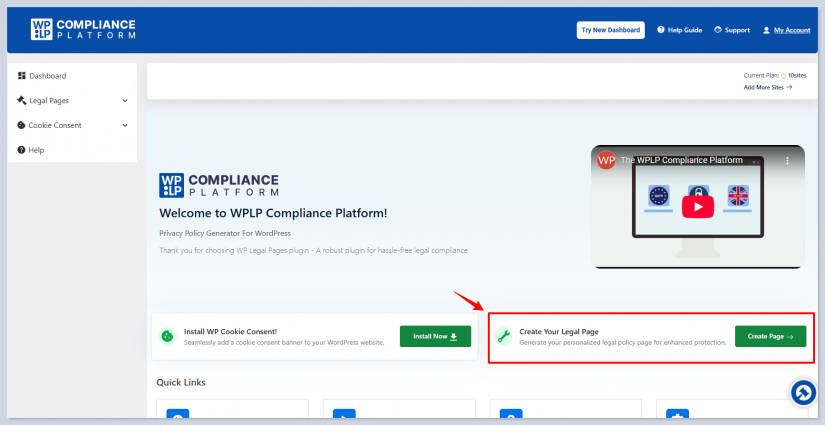This screenshot has width=825, height=425.
Task: Play the WPLP Compliance Platform video
Action: tap(697, 206)
